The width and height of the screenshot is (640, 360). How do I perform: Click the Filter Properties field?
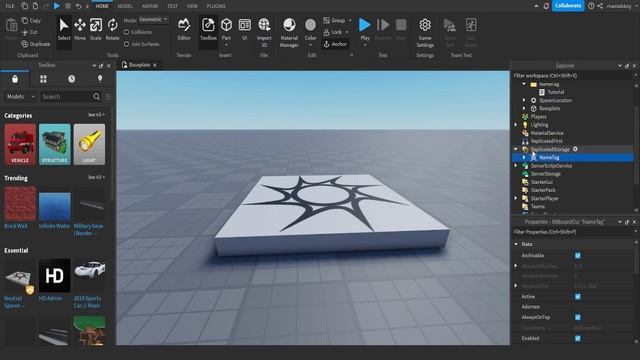pyautogui.click(x=572, y=232)
